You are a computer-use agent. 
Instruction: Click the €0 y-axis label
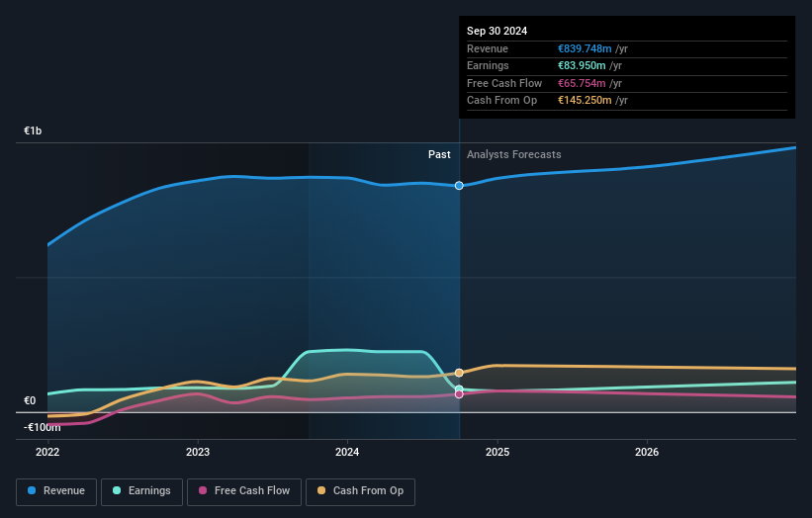coord(30,400)
